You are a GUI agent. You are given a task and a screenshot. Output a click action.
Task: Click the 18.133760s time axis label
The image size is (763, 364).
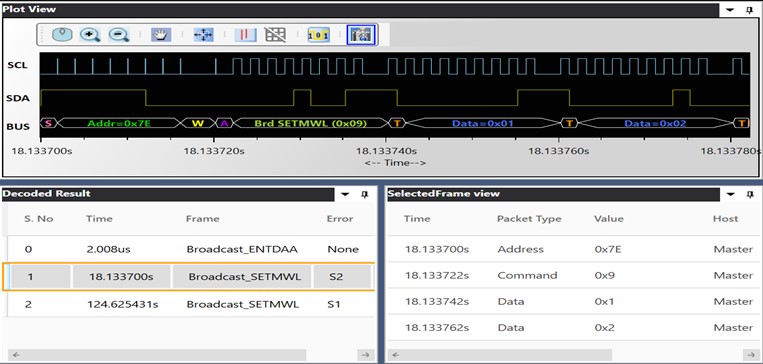tap(559, 151)
